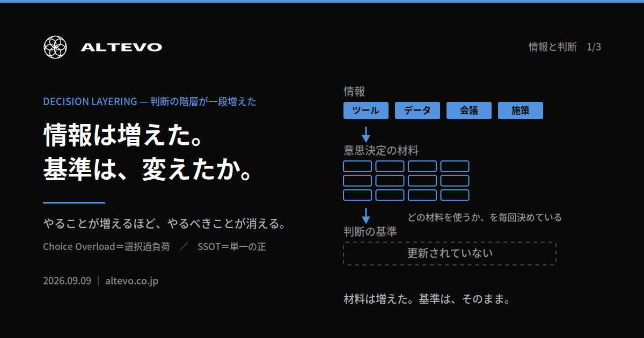This screenshot has height=338, width=644.
Task: Click the ALTEVO flower logo icon
Action: [54, 47]
